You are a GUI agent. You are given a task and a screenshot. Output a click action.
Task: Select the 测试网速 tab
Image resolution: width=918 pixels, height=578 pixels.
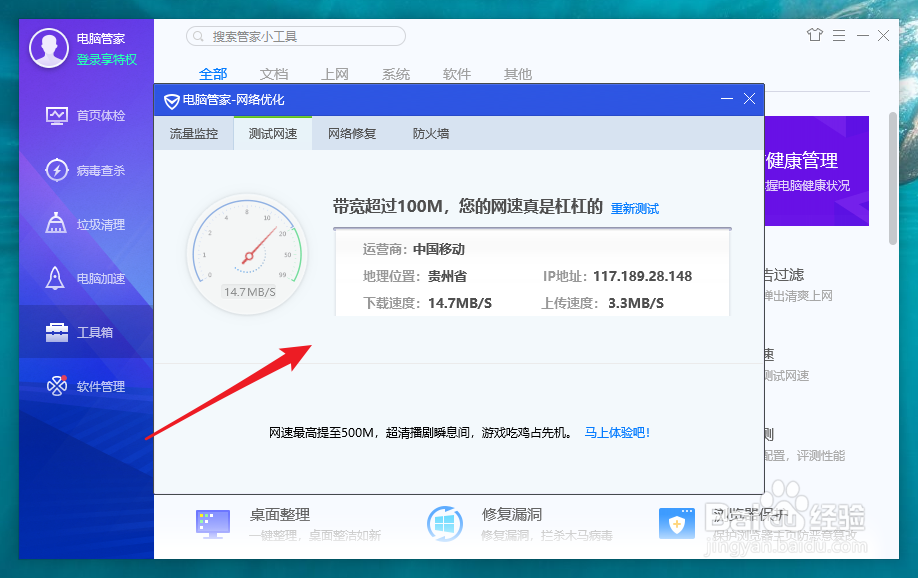pos(273,134)
